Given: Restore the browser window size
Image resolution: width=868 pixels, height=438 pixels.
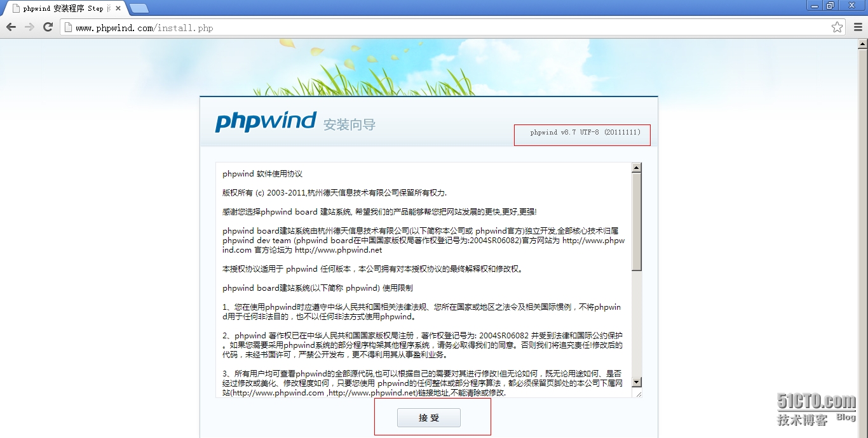Looking at the screenshot, I should [x=831, y=5].
